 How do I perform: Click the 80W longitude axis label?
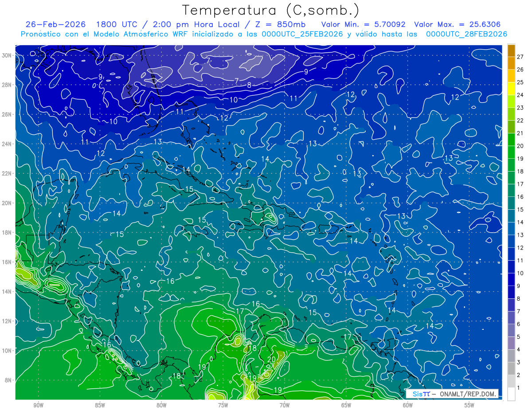click(x=161, y=405)
